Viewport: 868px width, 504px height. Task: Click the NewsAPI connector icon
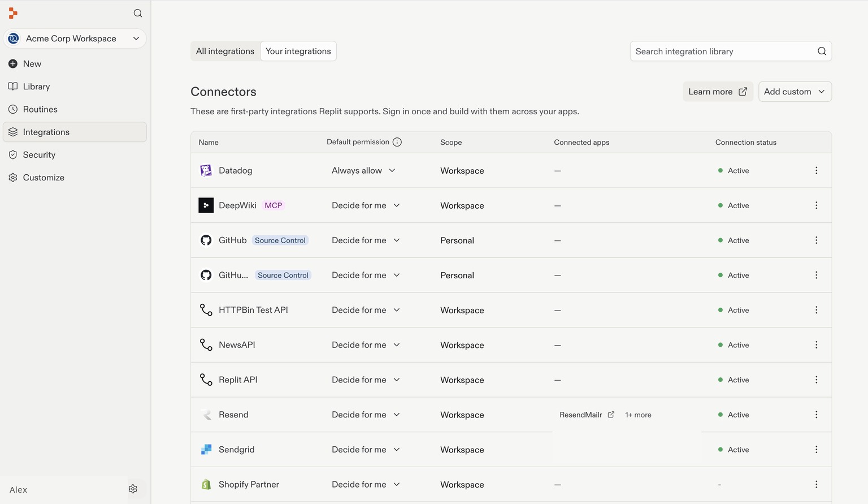[206, 345]
